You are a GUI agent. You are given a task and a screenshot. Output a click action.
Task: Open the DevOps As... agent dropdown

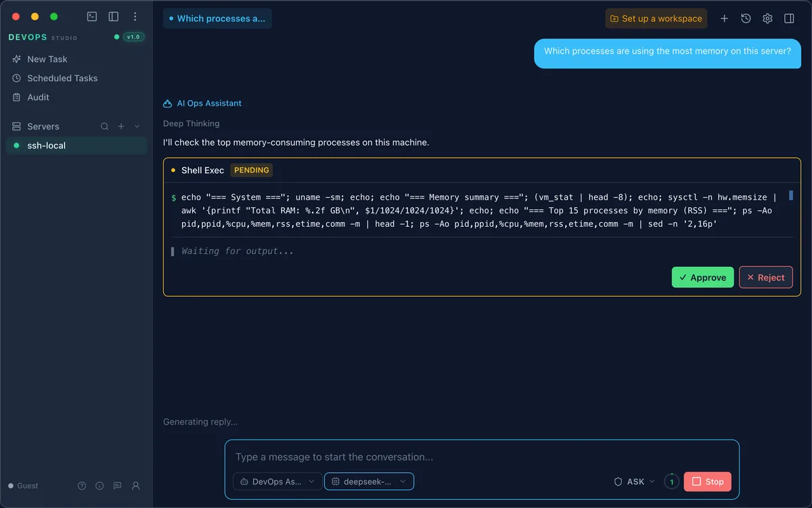coord(277,482)
